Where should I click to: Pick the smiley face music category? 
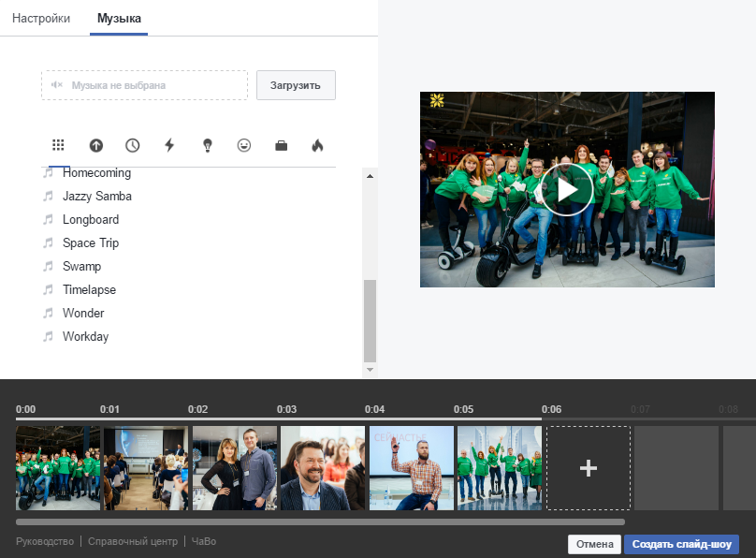[x=244, y=145]
